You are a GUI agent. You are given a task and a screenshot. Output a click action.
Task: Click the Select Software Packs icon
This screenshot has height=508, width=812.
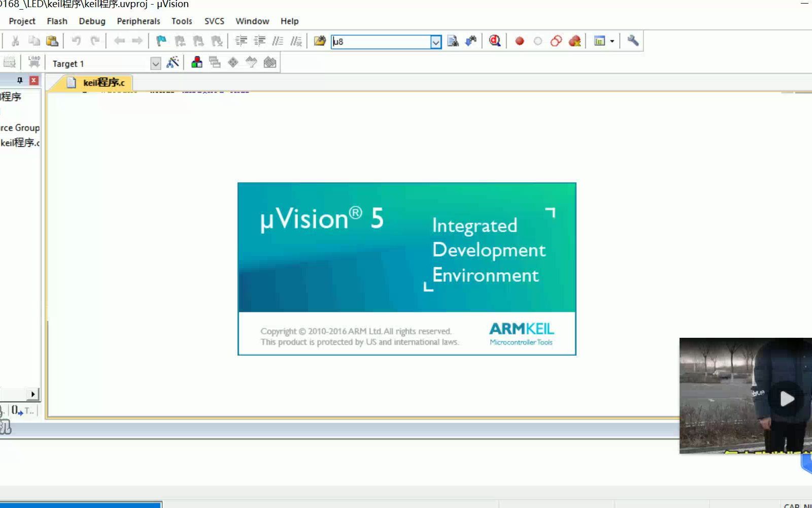[x=252, y=62]
